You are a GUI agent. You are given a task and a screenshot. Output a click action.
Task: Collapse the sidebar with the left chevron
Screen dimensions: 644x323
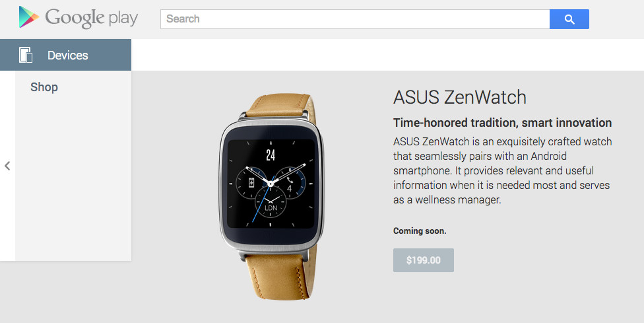coord(7,166)
